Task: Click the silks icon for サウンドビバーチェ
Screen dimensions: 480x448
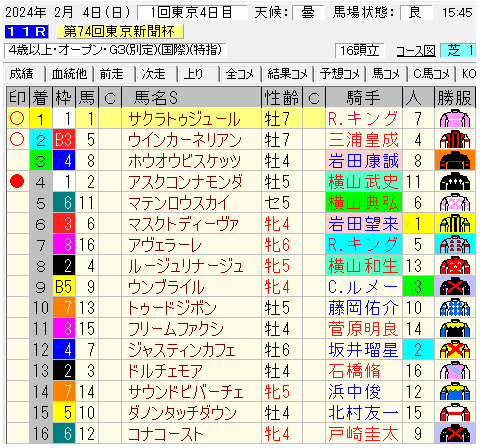Action: (455, 392)
